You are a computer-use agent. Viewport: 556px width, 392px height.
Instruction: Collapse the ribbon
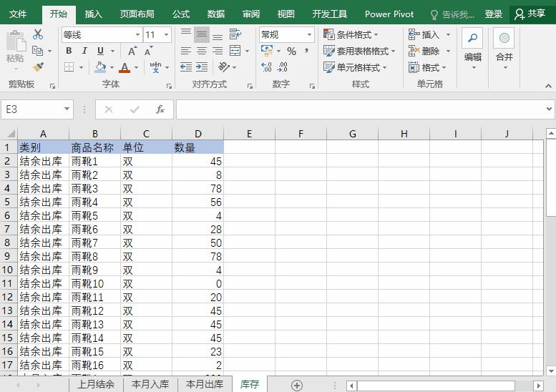pos(548,86)
